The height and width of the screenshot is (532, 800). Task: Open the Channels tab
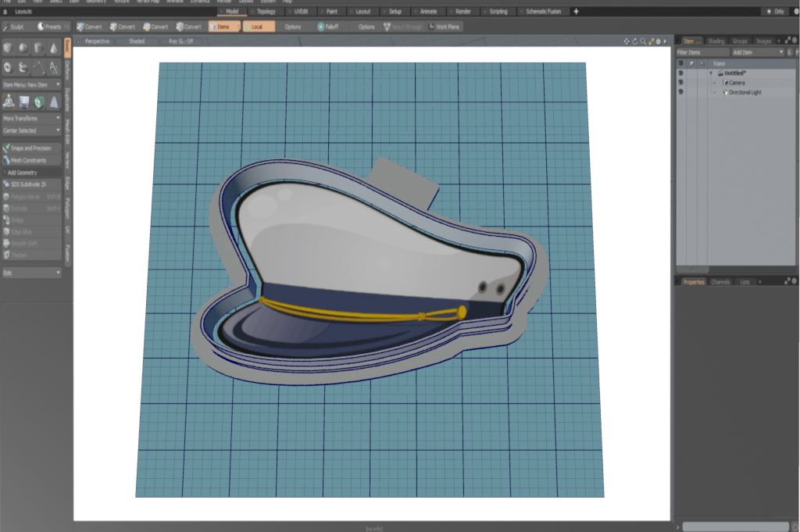(x=720, y=281)
